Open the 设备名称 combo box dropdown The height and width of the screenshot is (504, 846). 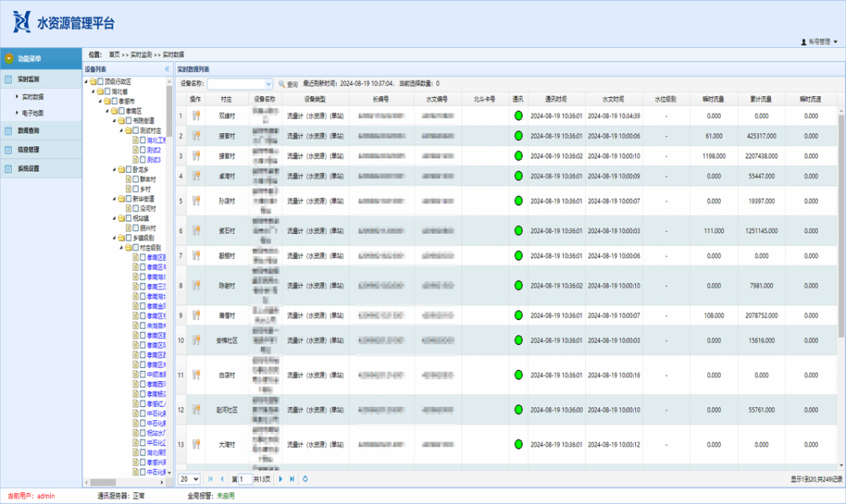[269, 84]
